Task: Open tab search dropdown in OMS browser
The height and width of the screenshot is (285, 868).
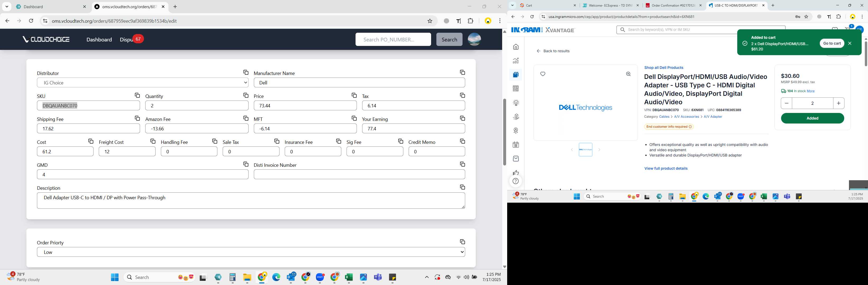Action: click(x=7, y=6)
